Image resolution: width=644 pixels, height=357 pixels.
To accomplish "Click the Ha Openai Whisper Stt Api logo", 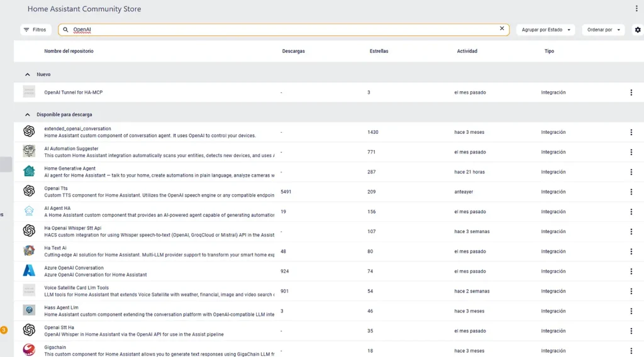I will (x=29, y=231).
